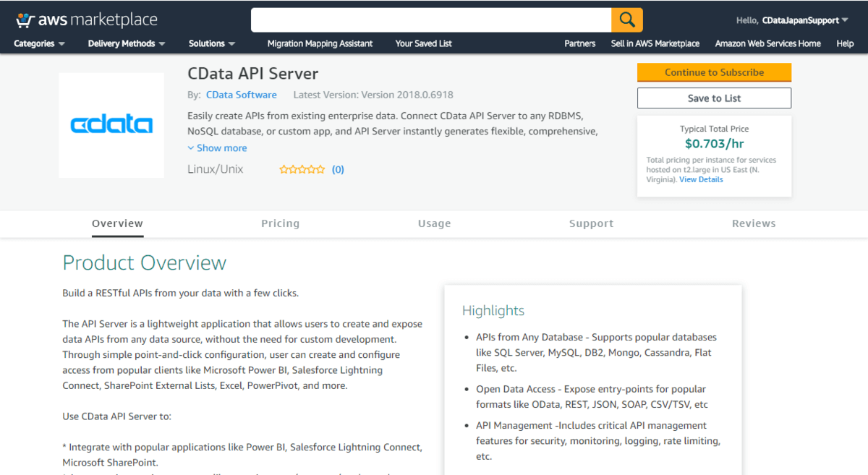Click the Save to List button

coord(714,98)
